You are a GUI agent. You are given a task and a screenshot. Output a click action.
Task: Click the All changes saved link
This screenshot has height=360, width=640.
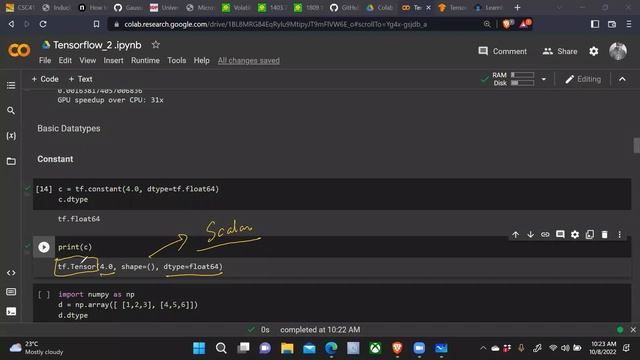[x=249, y=60]
